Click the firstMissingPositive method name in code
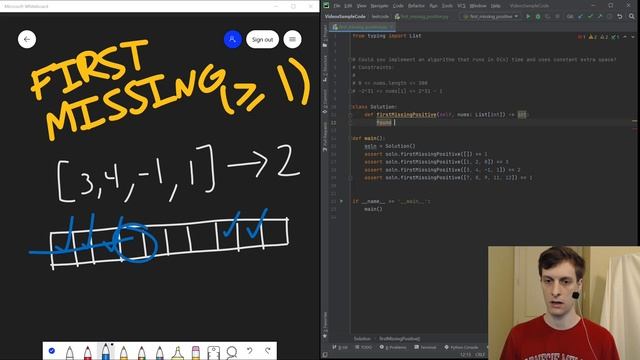 tap(406, 115)
